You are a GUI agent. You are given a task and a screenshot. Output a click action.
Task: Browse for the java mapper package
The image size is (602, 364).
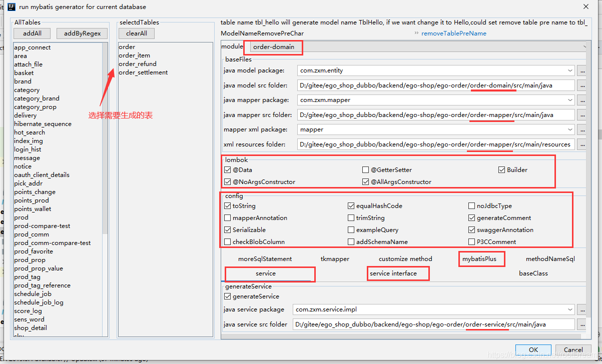tap(581, 100)
